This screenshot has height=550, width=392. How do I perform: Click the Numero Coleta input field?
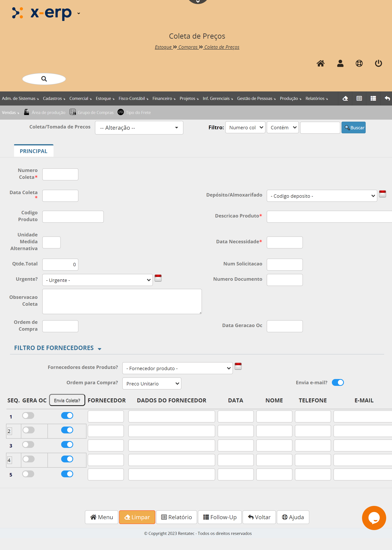(x=60, y=174)
